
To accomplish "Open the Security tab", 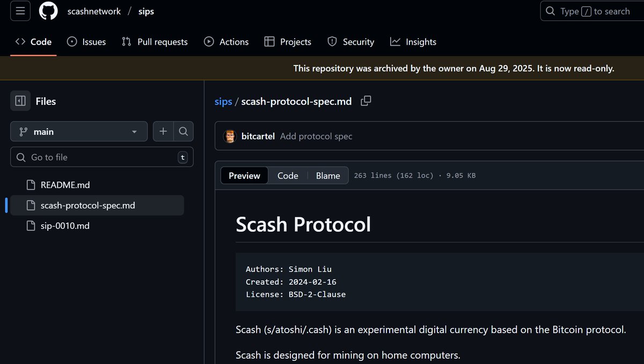I will pos(351,42).
